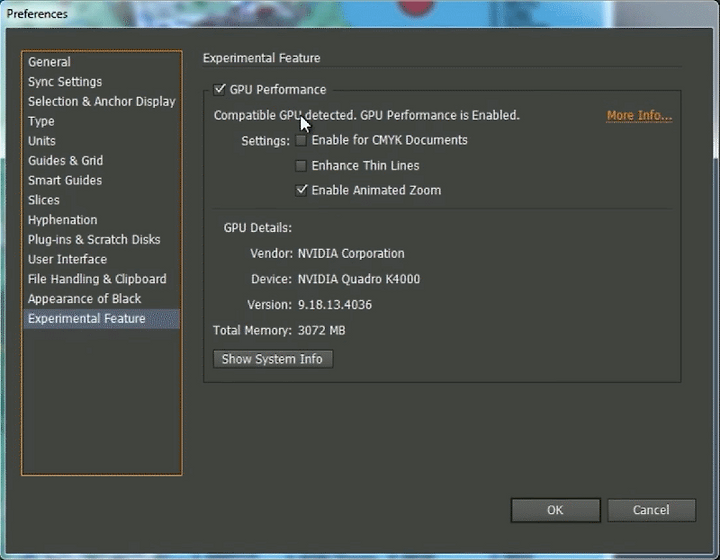Click the version number 9.18.13.4036
Viewport: 720px width, 560px height.
[x=335, y=305]
